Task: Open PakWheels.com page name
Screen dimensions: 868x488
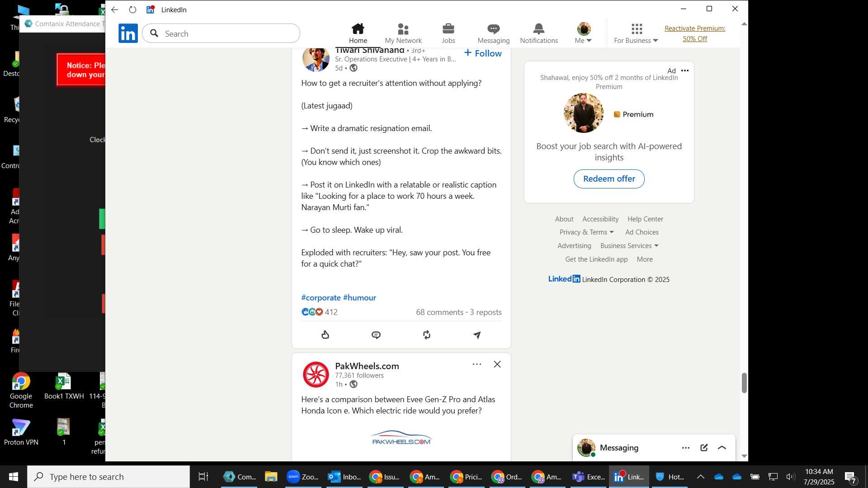Action: click(367, 366)
